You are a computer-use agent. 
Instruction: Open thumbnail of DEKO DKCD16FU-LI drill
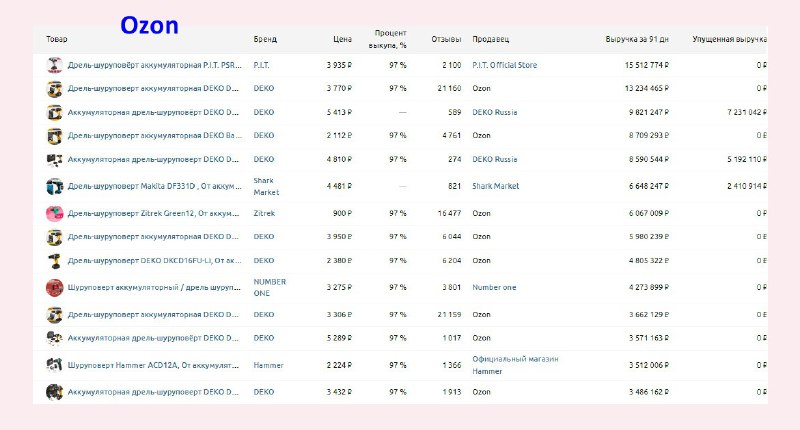point(55,261)
